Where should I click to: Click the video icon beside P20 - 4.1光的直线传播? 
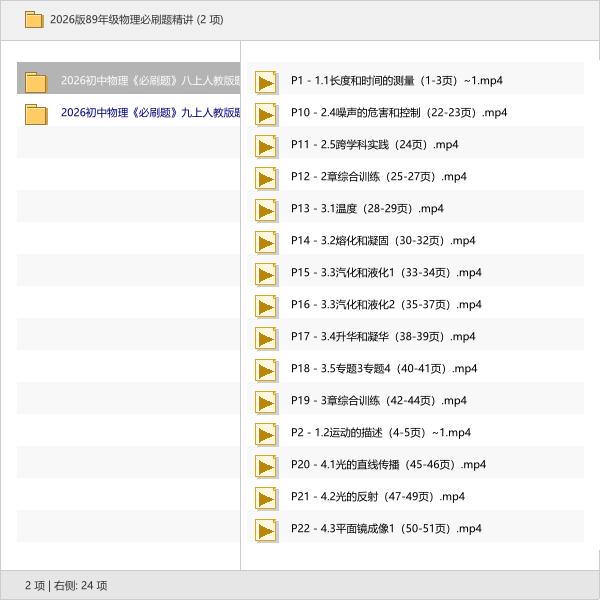[x=266, y=465]
